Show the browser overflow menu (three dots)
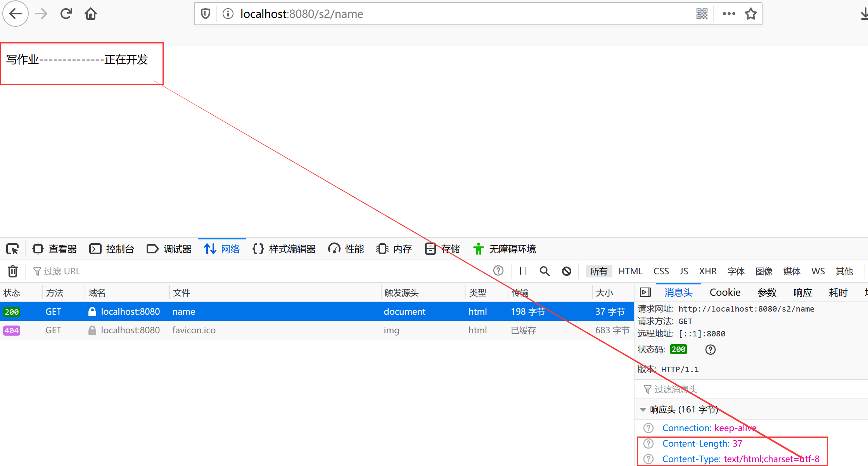The image size is (868, 466). 729,13
